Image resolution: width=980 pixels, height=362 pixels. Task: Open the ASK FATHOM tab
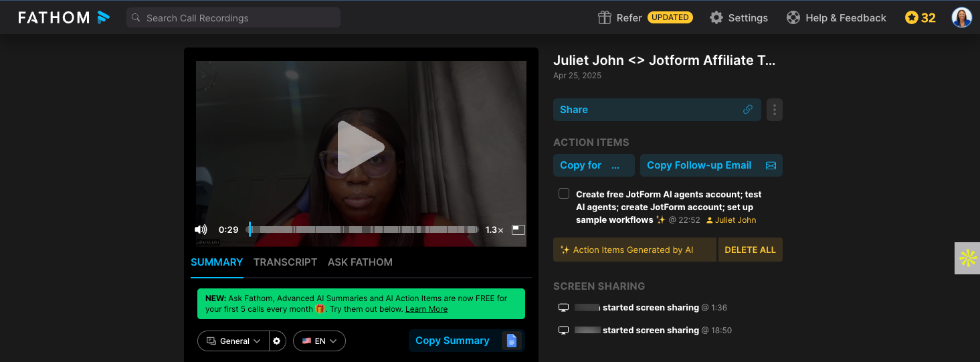point(360,262)
